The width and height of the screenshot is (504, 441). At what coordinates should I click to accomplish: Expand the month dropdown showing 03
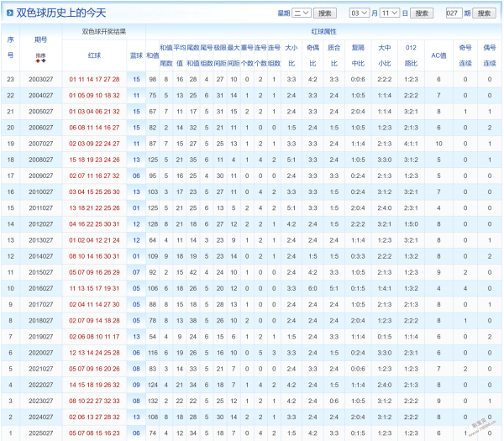tap(359, 13)
